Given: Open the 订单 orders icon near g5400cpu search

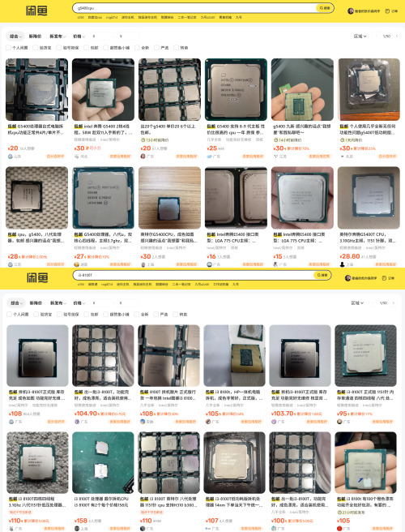Looking at the screenshot, I should click(x=391, y=11).
